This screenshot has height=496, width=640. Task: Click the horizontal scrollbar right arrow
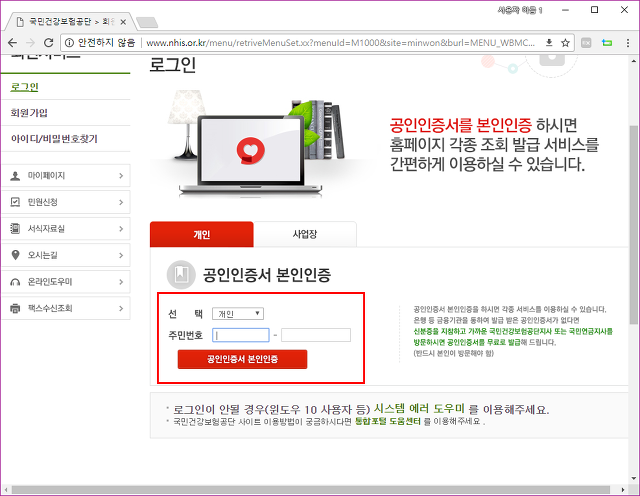tap(622, 489)
